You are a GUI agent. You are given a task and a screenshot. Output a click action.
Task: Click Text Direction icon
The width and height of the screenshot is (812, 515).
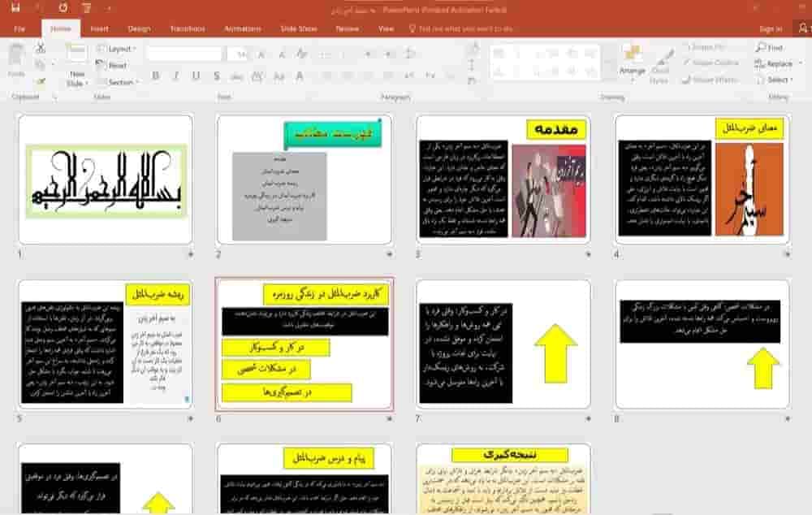(x=473, y=49)
